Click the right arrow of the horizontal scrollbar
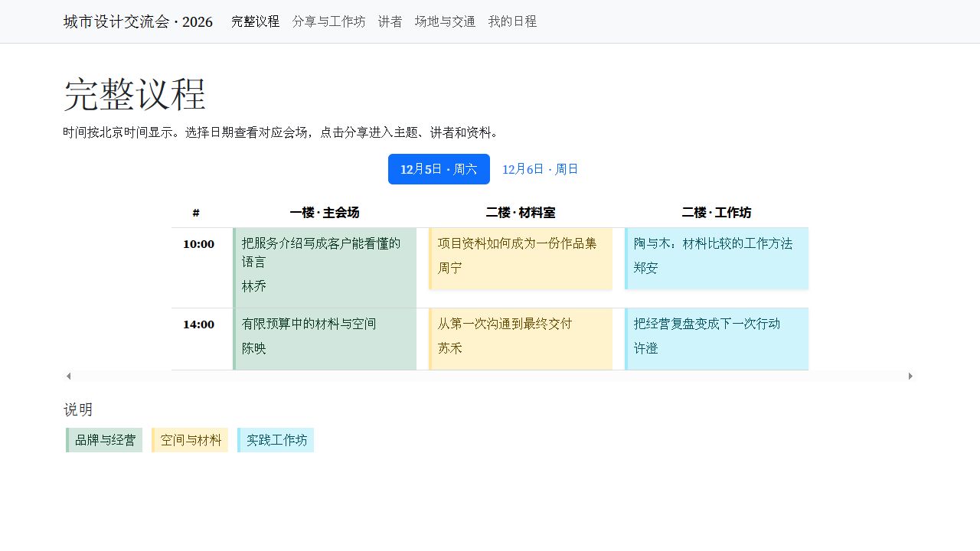The width and height of the screenshot is (980, 551). click(910, 376)
